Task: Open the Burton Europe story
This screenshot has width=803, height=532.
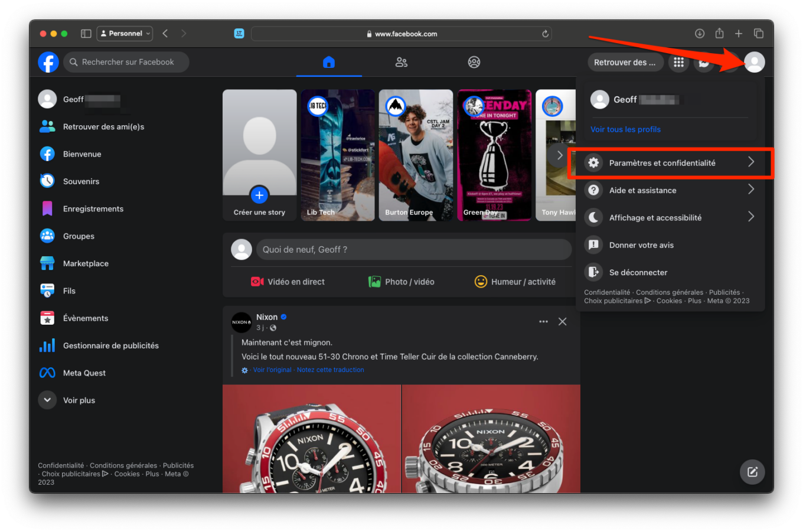Action: click(x=416, y=155)
